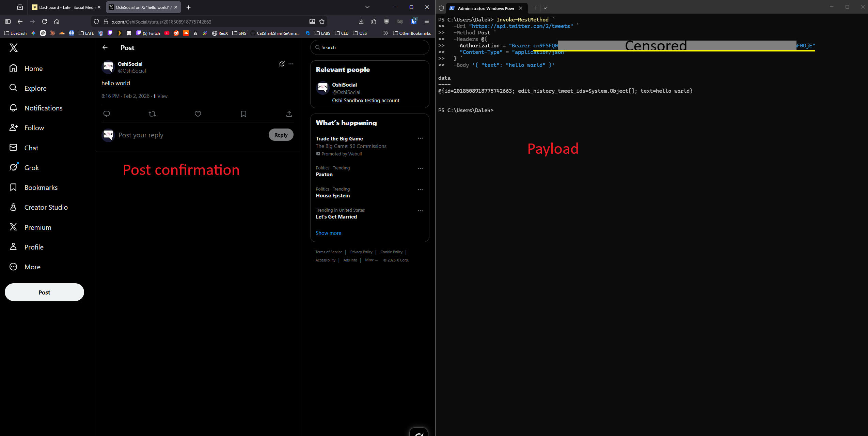Bookmark this page with star icon
The height and width of the screenshot is (436, 868).
click(x=322, y=21)
